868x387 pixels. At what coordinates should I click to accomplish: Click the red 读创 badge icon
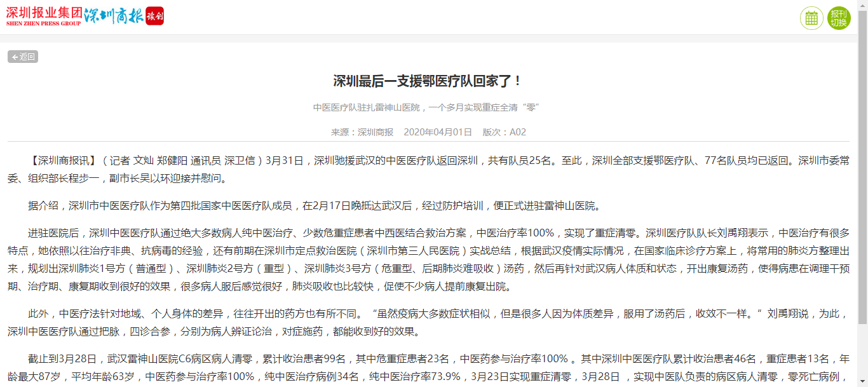coord(154,16)
